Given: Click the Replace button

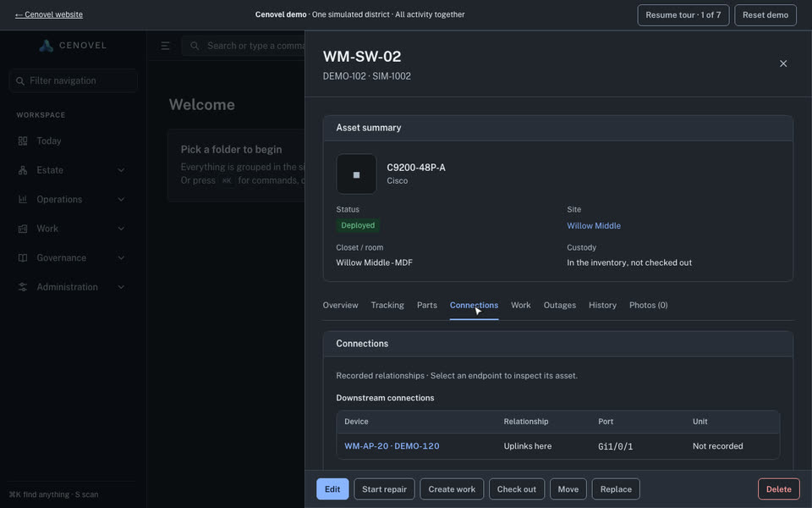Looking at the screenshot, I should 616,489.
